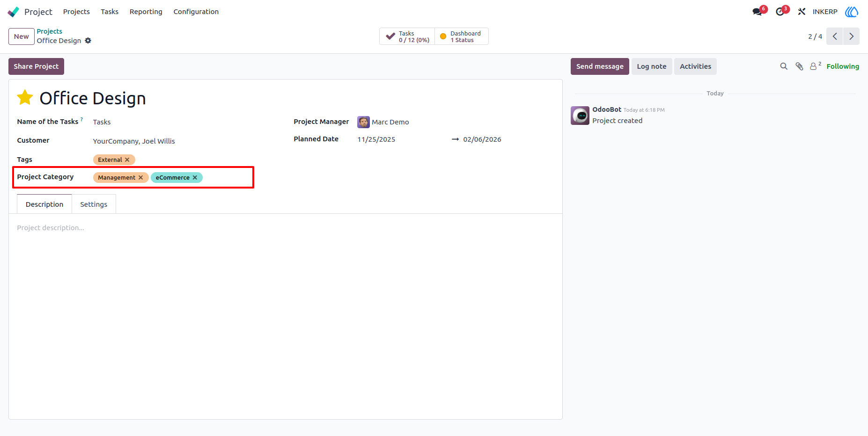The height and width of the screenshot is (436, 868).
Task: Click the Name of the Tasks field
Action: coord(102,122)
